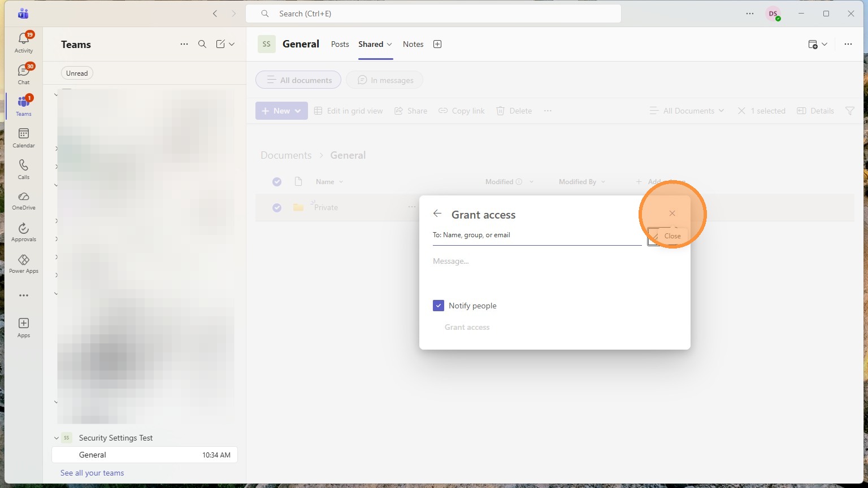The height and width of the screenshot is (488, 868).
Task: Switch to the In messages view pill
Action: 384,80
